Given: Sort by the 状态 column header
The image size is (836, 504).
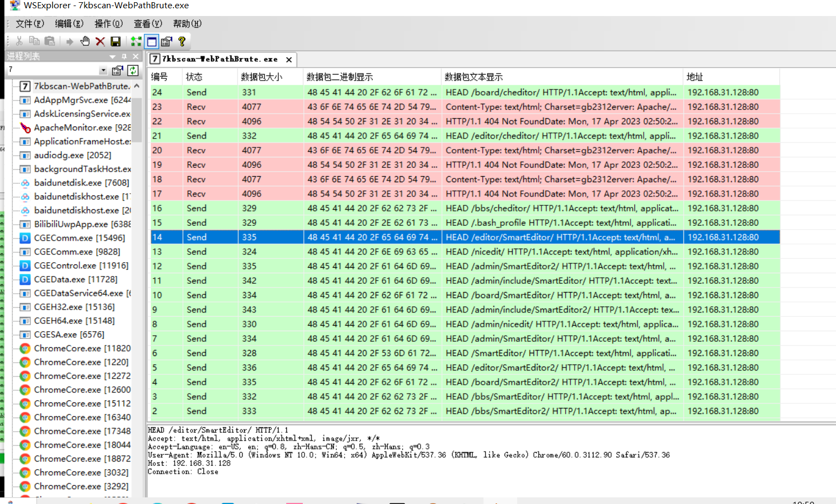Looking at the screenshot, I should click(210, 77).
